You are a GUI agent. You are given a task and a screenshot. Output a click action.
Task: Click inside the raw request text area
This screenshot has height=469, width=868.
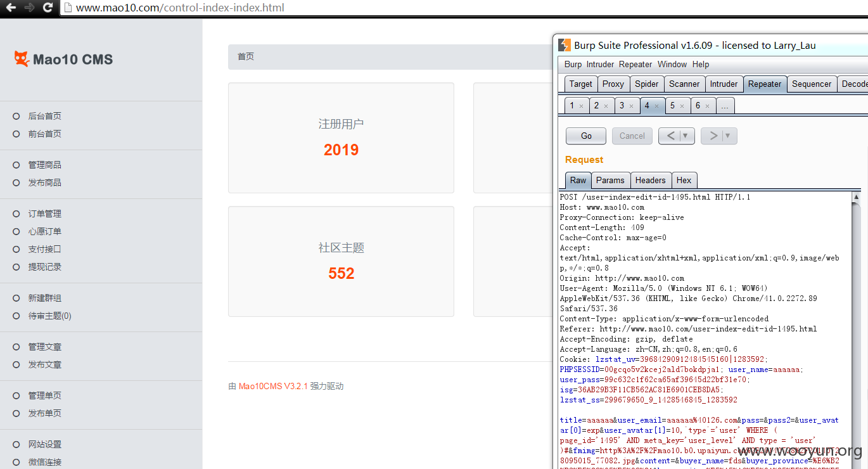point(705,330)
